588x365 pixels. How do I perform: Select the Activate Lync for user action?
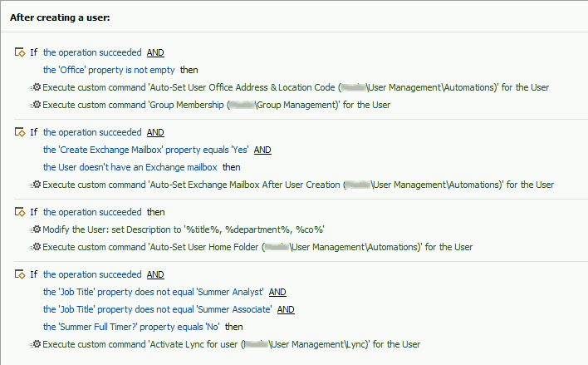232,344
